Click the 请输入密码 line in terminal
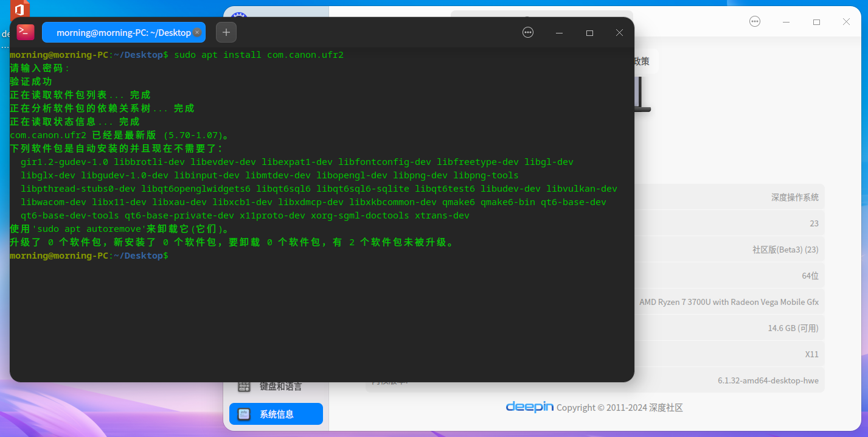The image size is (868, 437). pyautogui.click(x=40, y=68)
